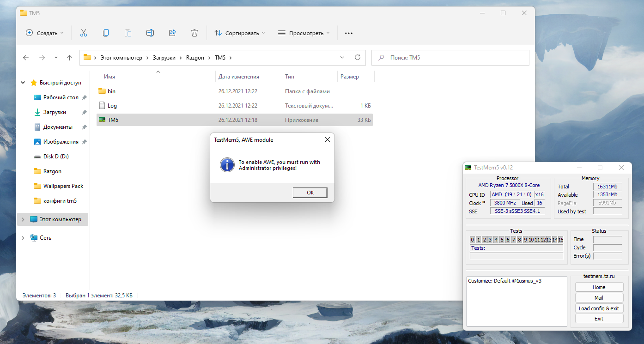This screenshot has width=644, height=344.
Task: Open the three-dots more options menu
Action: 349,33
